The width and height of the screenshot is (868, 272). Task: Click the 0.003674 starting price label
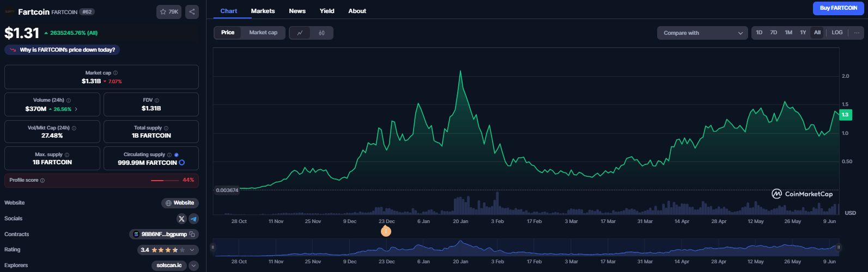tap(227, 190)
